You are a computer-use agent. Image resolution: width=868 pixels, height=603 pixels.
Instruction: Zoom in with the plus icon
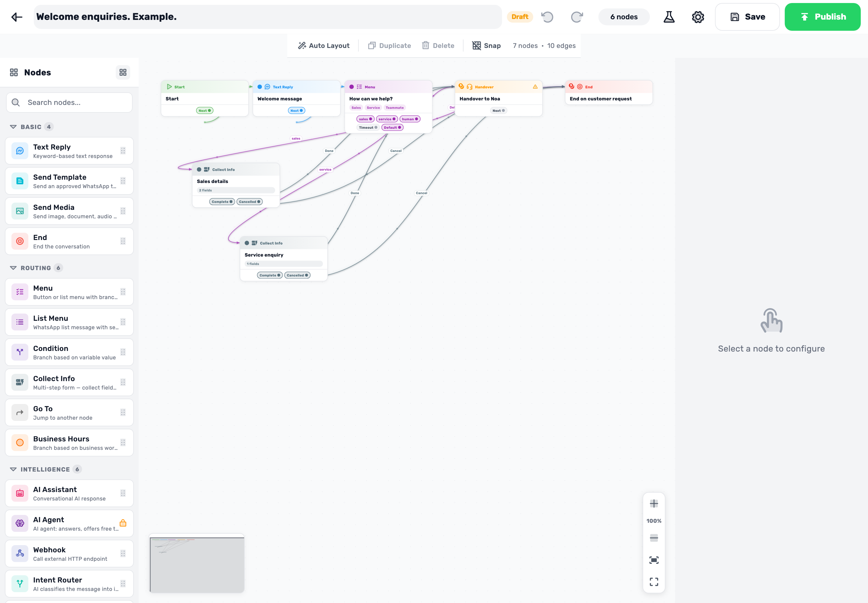pyautogui.click(x=654, y=504)
